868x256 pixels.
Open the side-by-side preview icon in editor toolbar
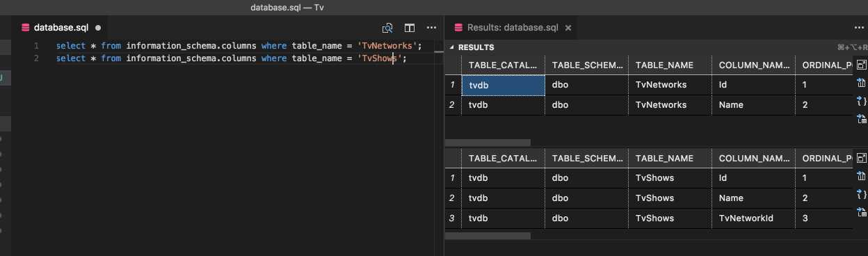point(388,28)
